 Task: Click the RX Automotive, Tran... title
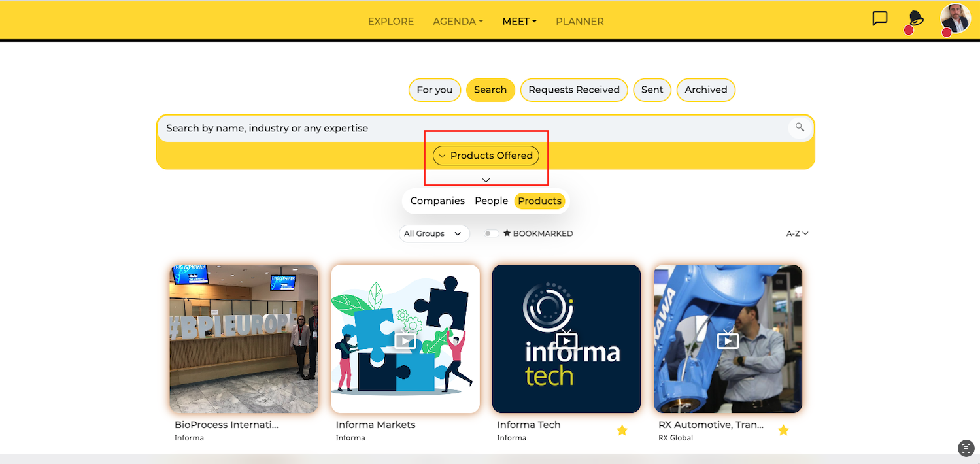tap(711, 425)
